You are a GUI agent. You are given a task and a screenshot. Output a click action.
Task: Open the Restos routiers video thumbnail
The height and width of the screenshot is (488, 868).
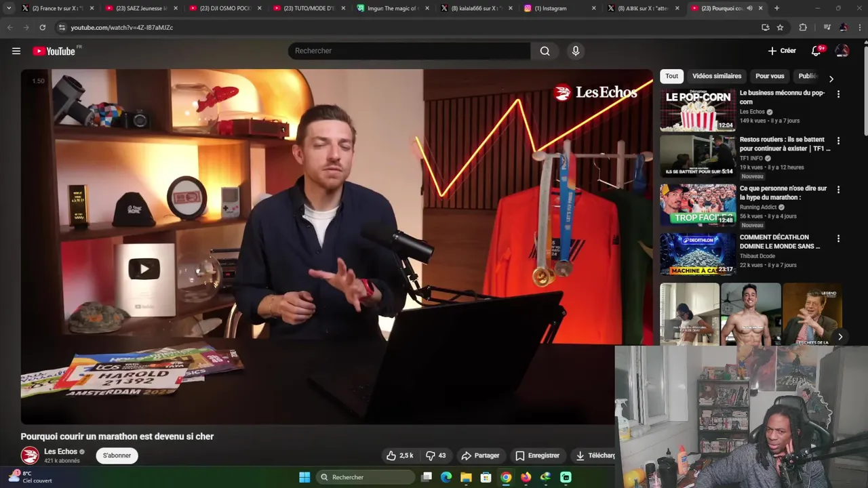coord(698,157)
